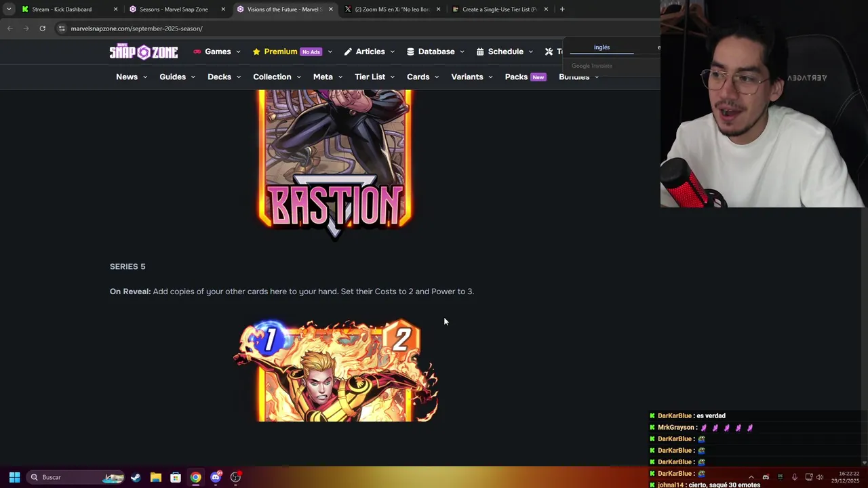Screen dimensions: 868x488
Task: Open the Meta link
Action: (x=323, y=77)
